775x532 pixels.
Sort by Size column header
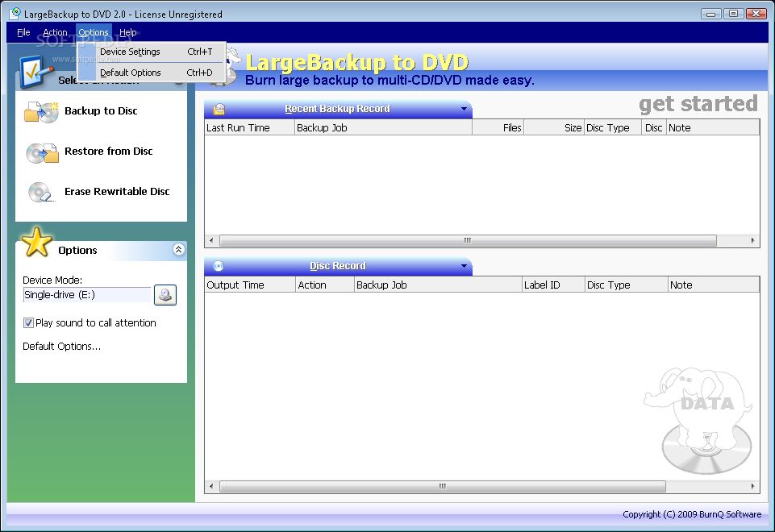point(554,128)
